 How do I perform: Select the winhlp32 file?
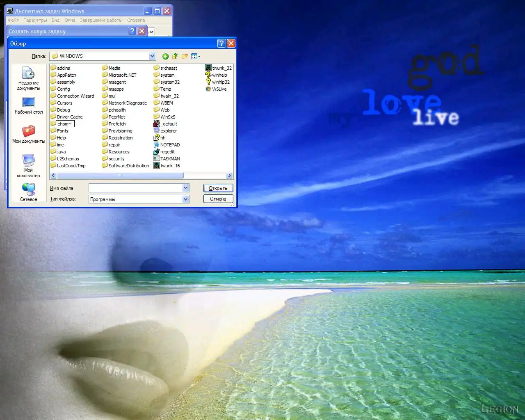coord(217,82)
